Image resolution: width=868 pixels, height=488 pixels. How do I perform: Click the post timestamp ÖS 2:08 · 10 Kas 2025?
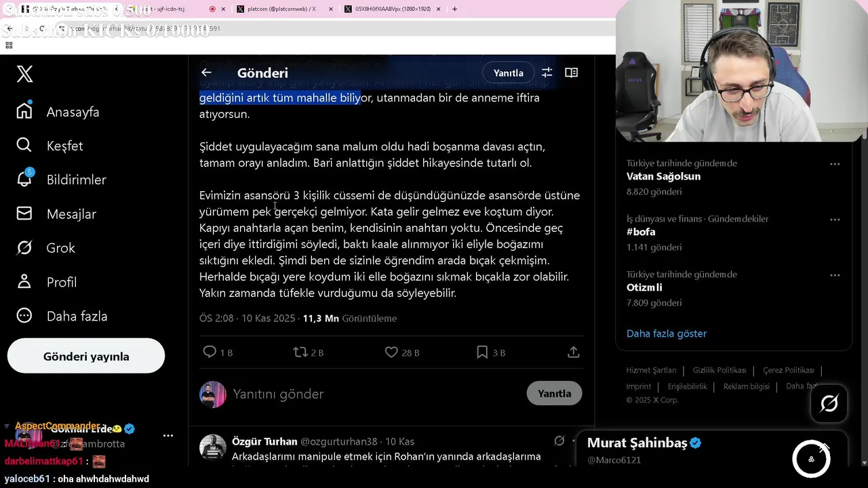pos(247,319)
